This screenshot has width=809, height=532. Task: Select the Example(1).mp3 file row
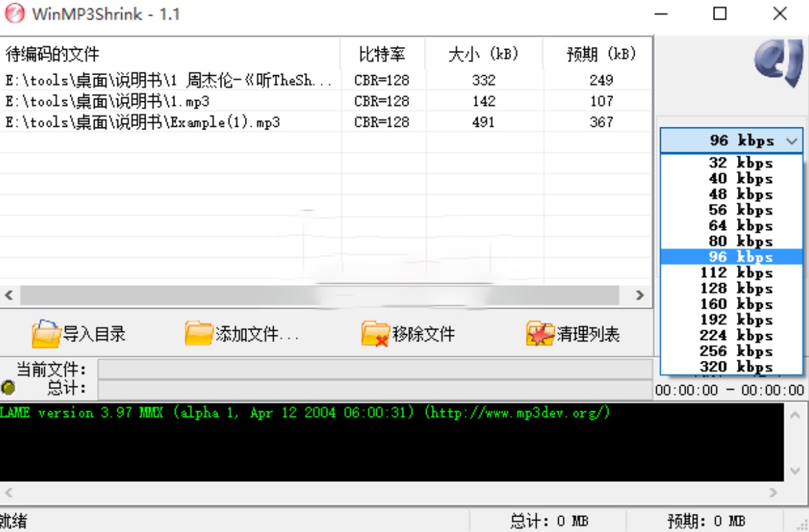tap(168, 121)
